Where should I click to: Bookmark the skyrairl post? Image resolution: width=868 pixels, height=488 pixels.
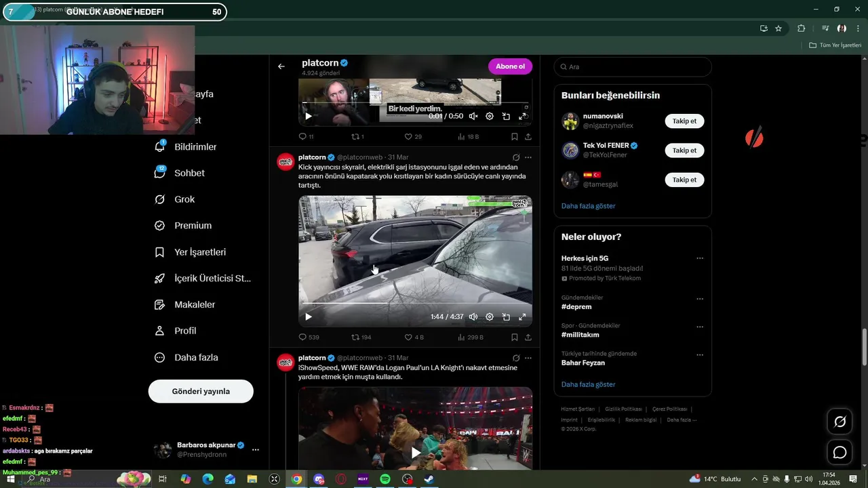[x=515, y=337]
